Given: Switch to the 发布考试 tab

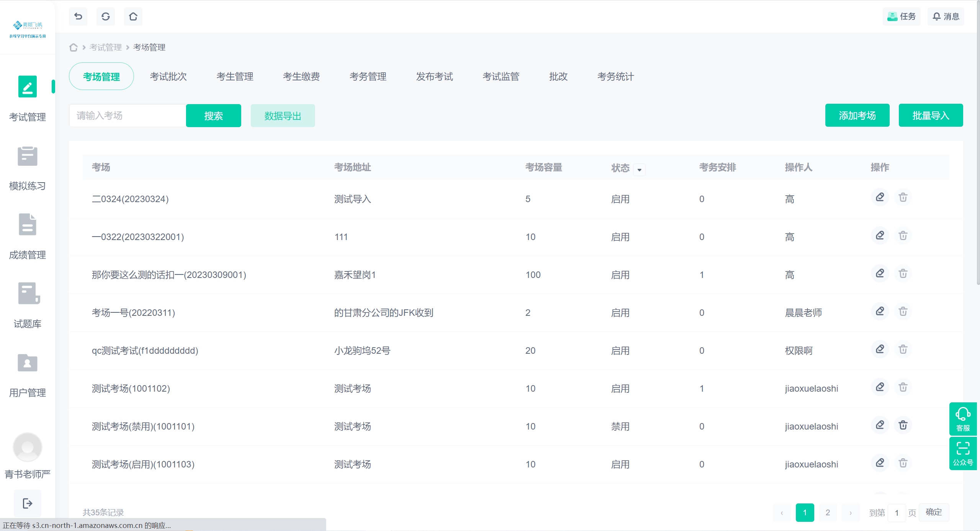Looking at the screenshot, I should click(x=435, y=77).
